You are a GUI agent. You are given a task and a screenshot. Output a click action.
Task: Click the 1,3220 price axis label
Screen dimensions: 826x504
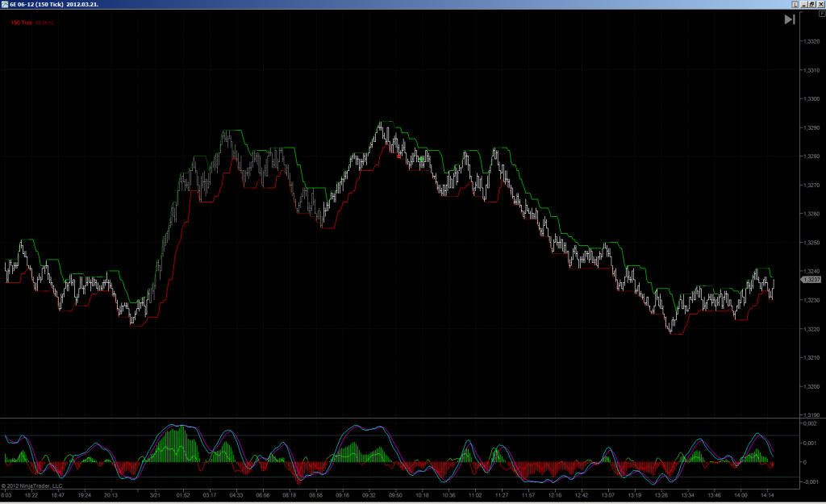(x=811, y=329)
